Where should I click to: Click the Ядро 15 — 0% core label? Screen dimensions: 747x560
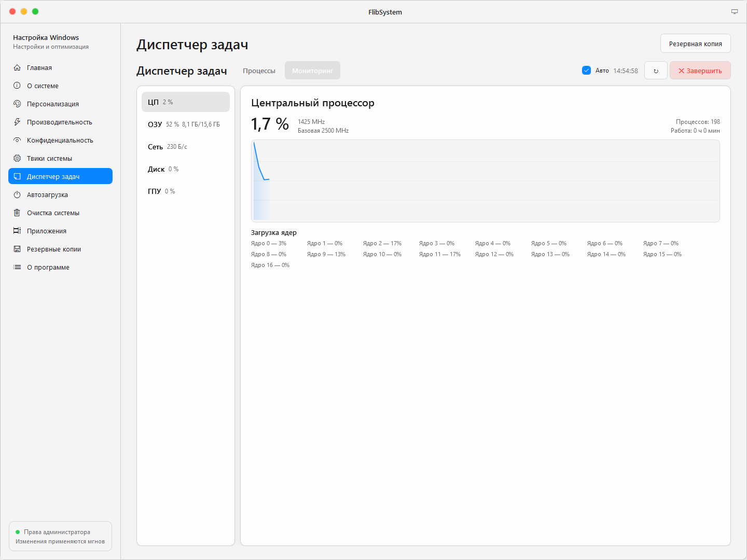[x=662, y=254]
